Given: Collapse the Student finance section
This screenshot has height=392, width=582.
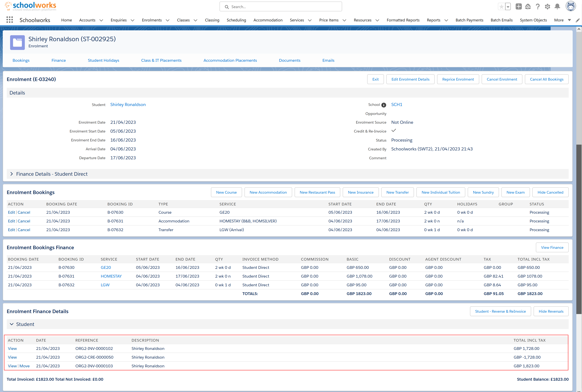Looking at the screenshot, I should coord(11,324).
